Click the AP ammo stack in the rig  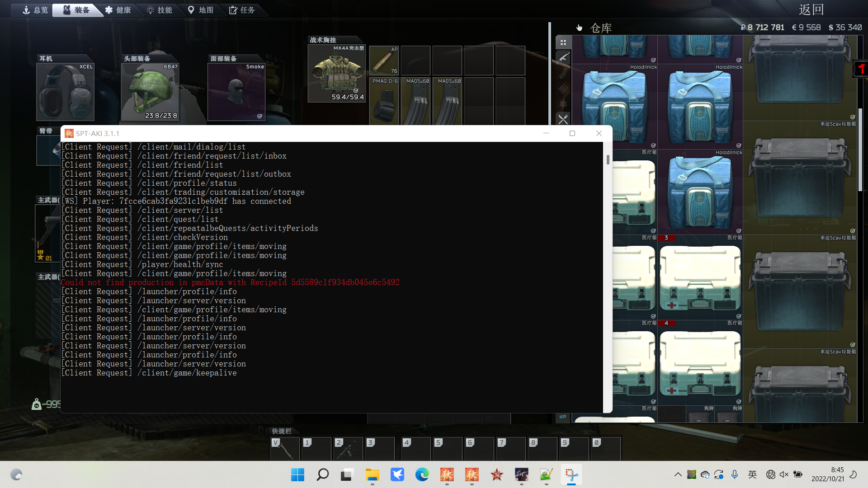tap(384, 60)
